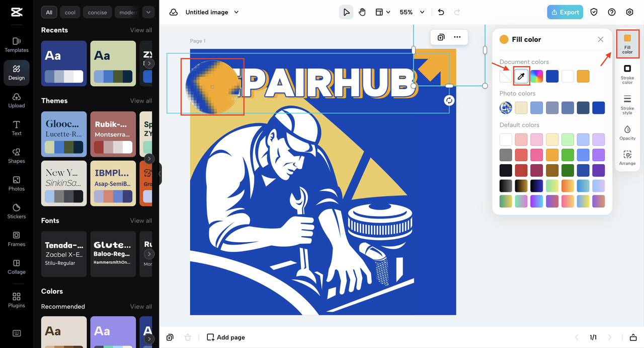View all Themes
The height and width of the screenshot is (348, 644).
[141, 101]
